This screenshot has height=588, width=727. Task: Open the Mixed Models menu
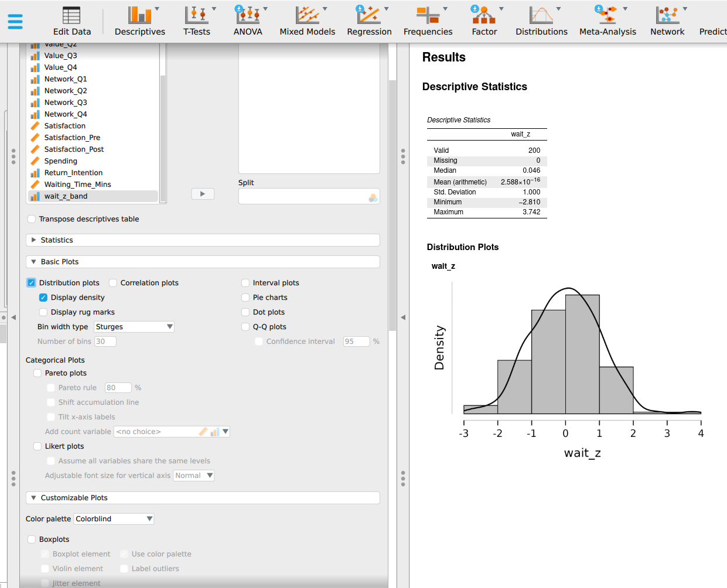(307, 21)
